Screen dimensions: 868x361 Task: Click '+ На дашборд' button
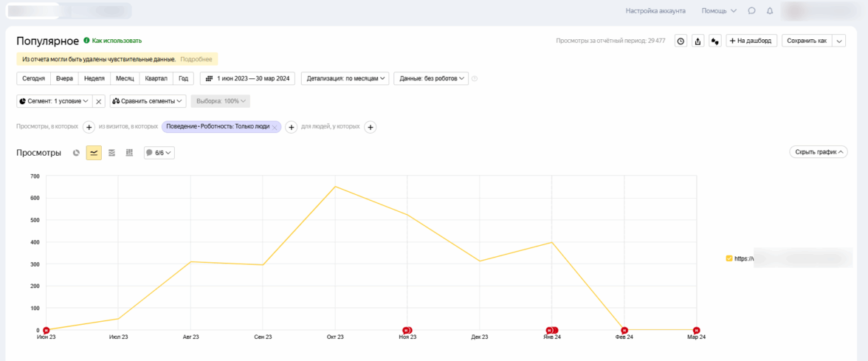coord(751,41)
